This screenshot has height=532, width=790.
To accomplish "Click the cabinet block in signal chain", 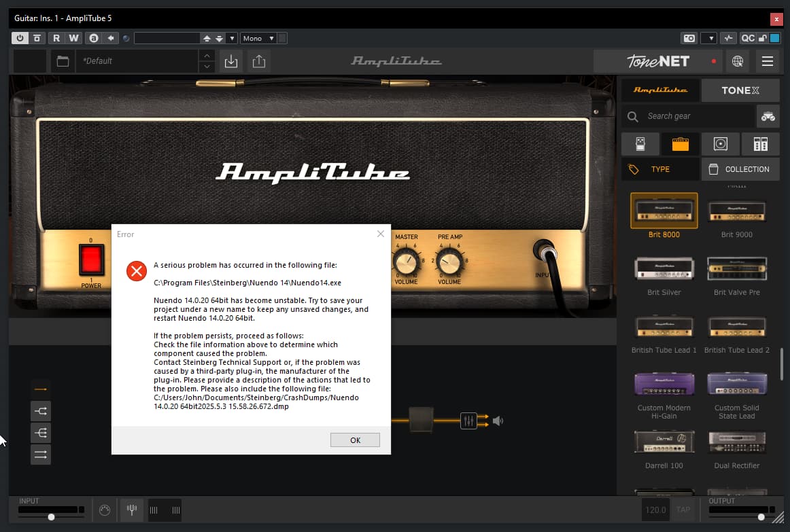I will 421,420.
